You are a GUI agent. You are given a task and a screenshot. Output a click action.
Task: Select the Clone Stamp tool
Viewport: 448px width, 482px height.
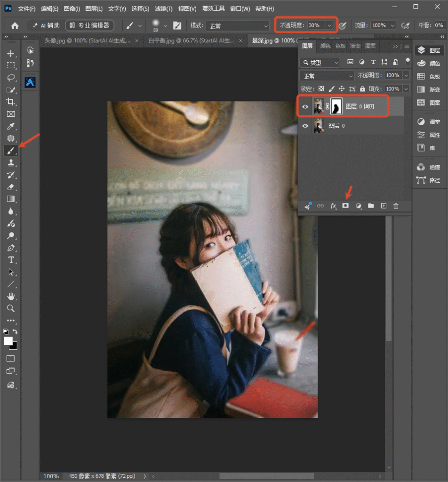pyautogui.click(x=11, y=162)
